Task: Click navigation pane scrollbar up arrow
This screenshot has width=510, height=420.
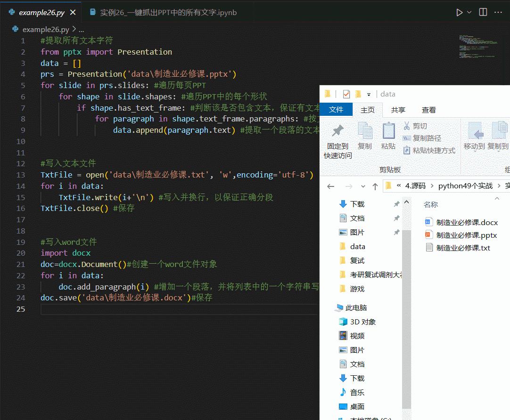Action: coord(407,202)
